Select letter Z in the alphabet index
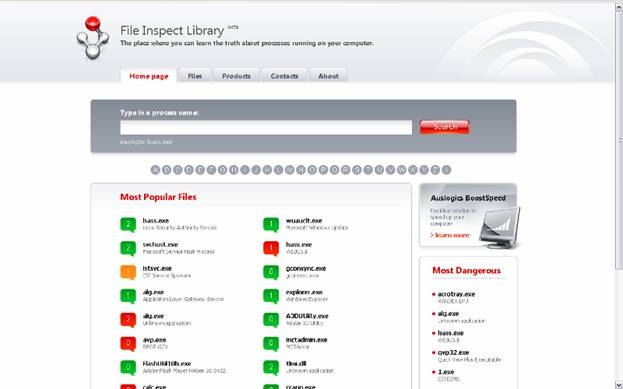This screenshot has height=389, width=623. pyautogui.click(x=435, y=170)
